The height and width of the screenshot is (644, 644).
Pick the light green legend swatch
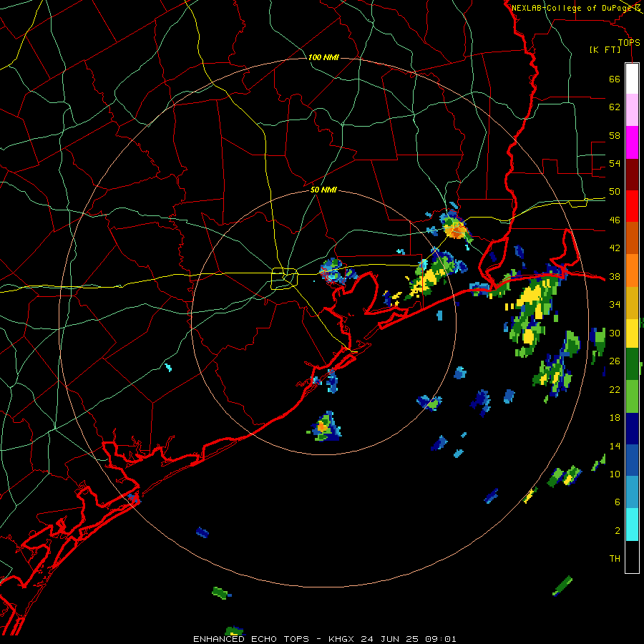(632, 396)
